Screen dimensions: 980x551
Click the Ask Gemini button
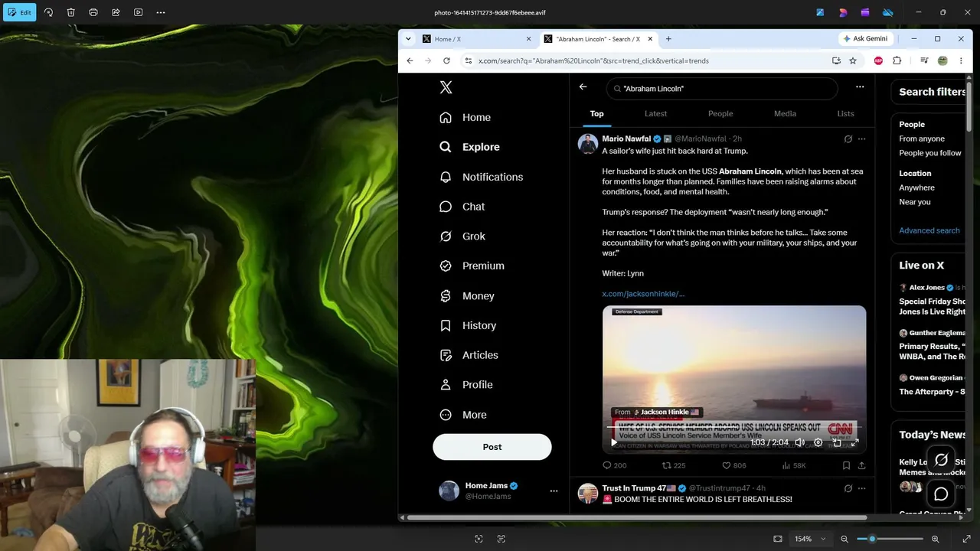(865, 39)
